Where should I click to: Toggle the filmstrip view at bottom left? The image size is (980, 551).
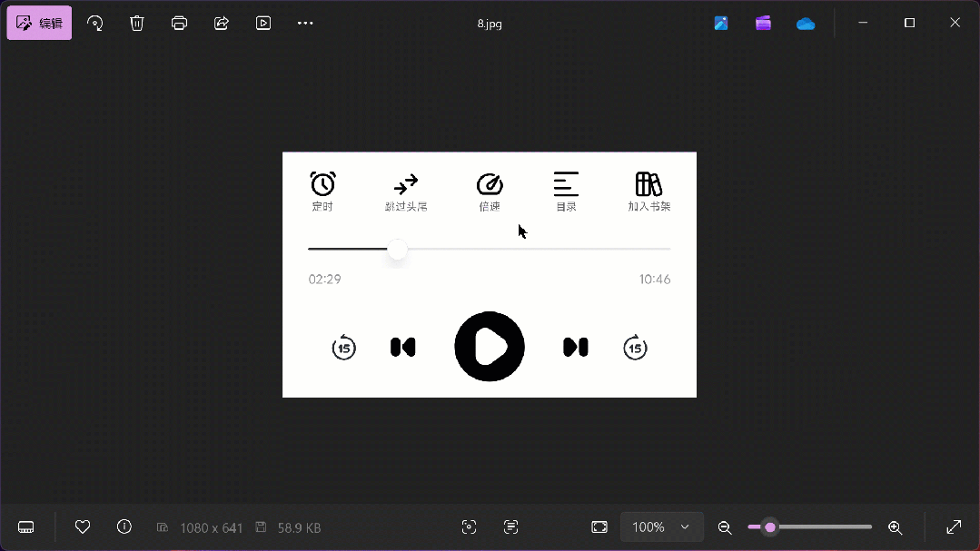[x=26, y=527]
